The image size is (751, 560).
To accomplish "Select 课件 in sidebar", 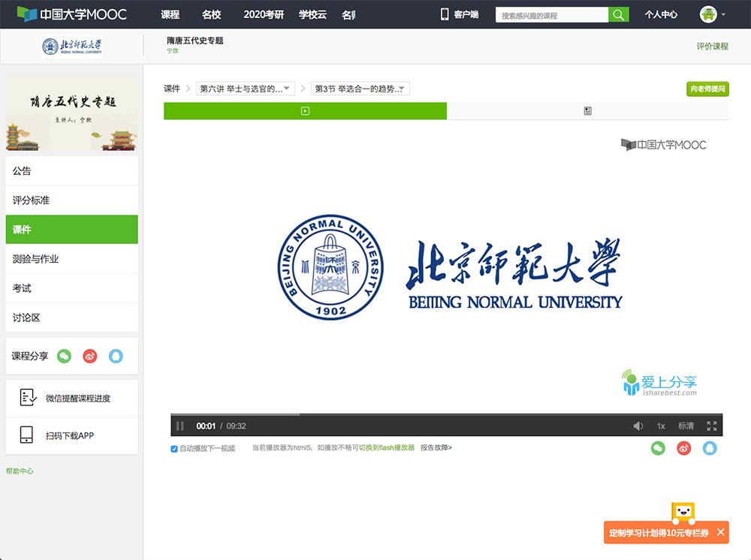I will click(72, 229).
